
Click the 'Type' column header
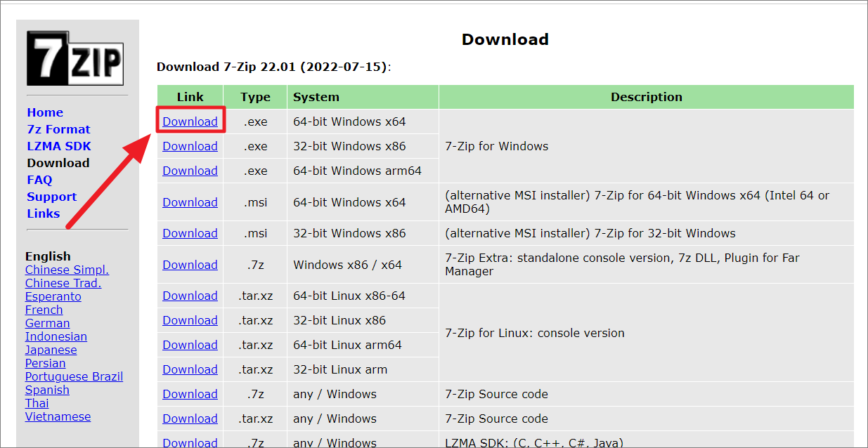click(255, 97)
